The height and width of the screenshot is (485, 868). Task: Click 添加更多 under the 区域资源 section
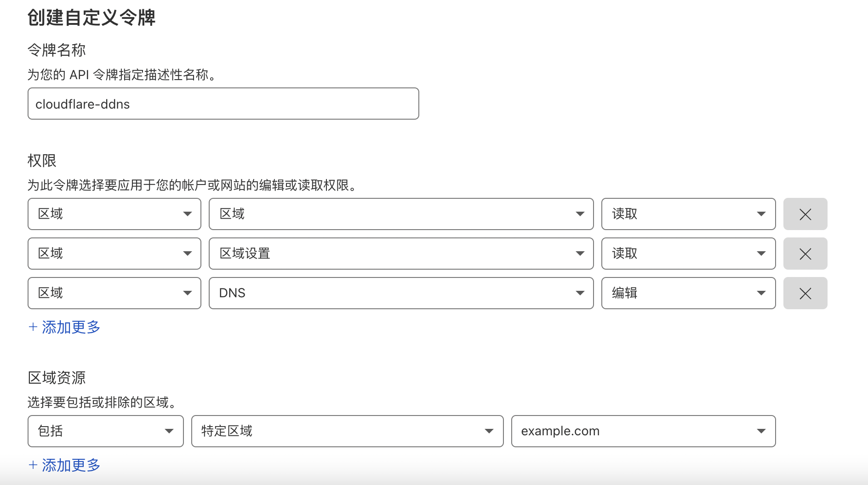pyautogui.click(x=64, y=465)
